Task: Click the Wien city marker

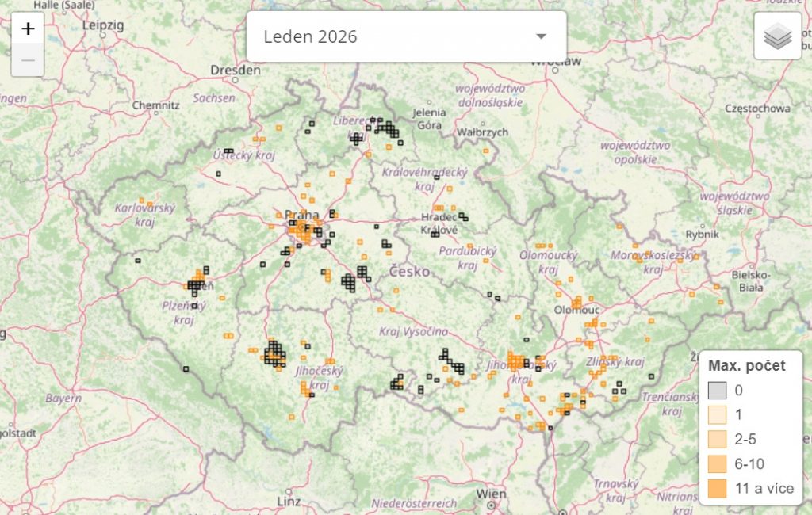Action: coord(492,504)
